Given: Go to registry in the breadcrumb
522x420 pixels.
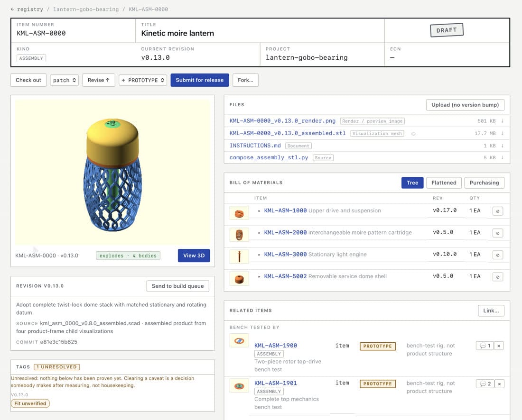Looking at the screenshot, I should pyautogui.click(x=30, y=9).
